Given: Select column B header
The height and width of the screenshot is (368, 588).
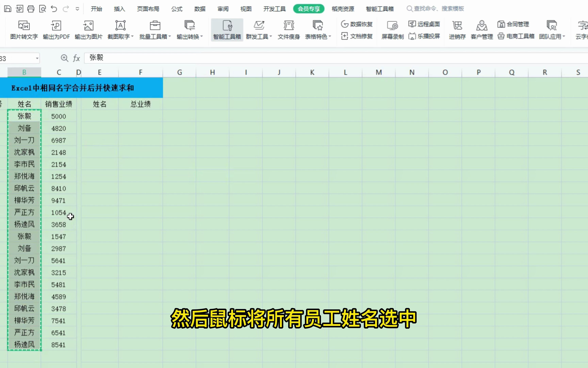Looking at the screenshot, I should click(x=24, y=72).
